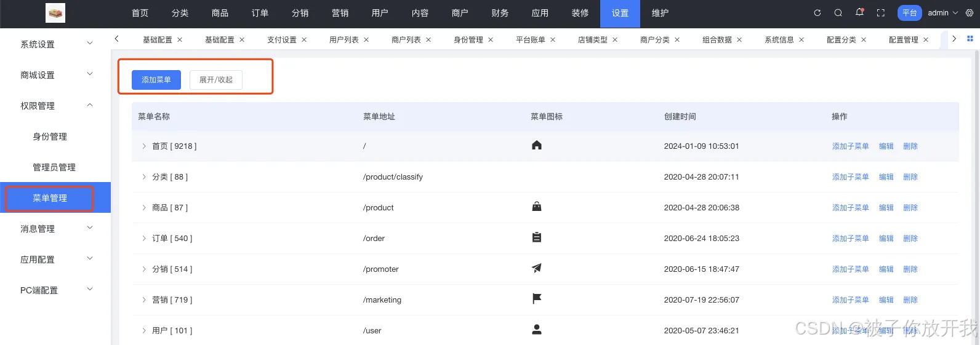
Task: Expand the 消息管理 sidebar group
Action: click(55, 229)
